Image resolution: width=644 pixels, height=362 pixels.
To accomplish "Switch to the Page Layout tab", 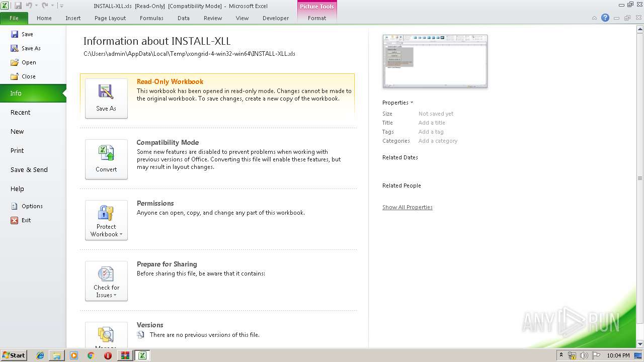I will coord(110,18).
